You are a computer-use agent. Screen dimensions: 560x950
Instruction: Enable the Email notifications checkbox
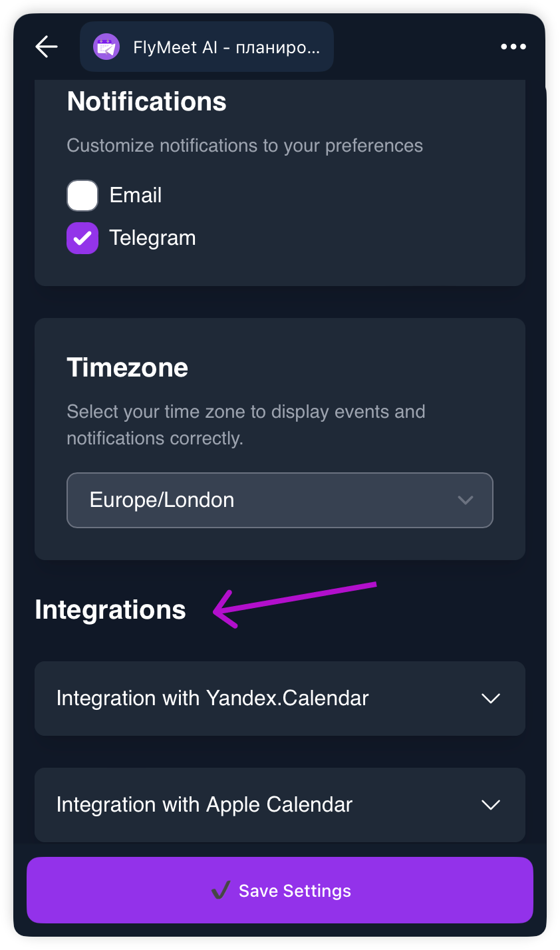point(82,196)
